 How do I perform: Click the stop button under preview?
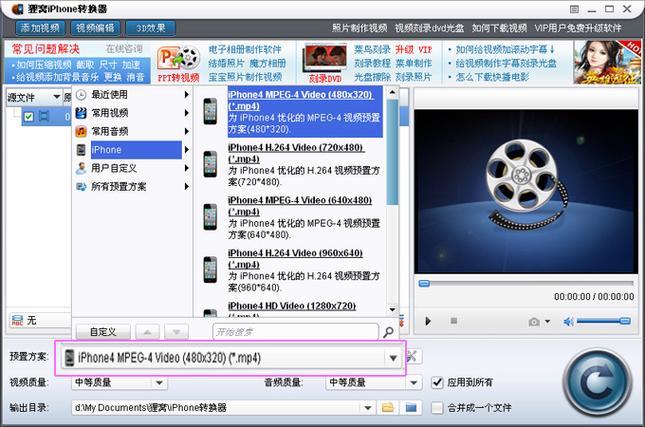[x=454, y=320]
